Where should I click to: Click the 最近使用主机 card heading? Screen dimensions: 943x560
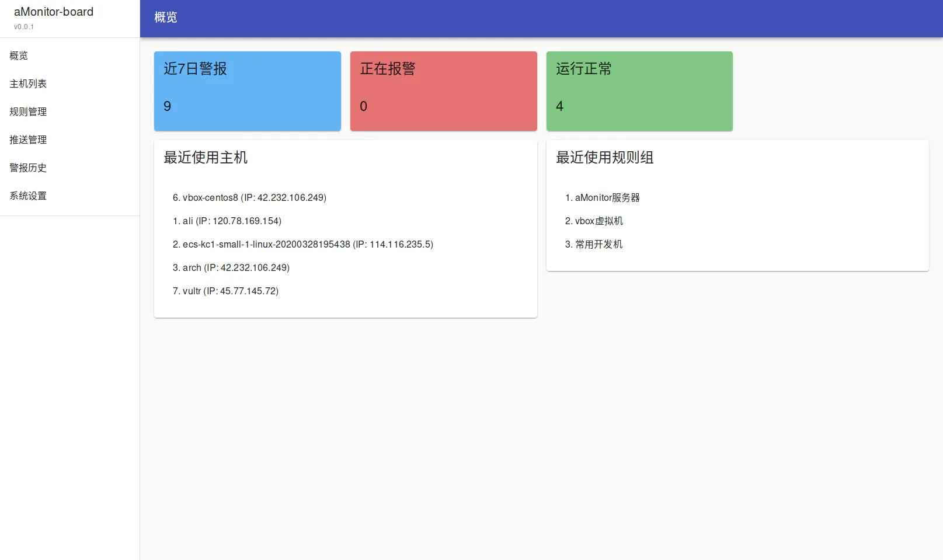pyautogui.click(x=206, y=158)
